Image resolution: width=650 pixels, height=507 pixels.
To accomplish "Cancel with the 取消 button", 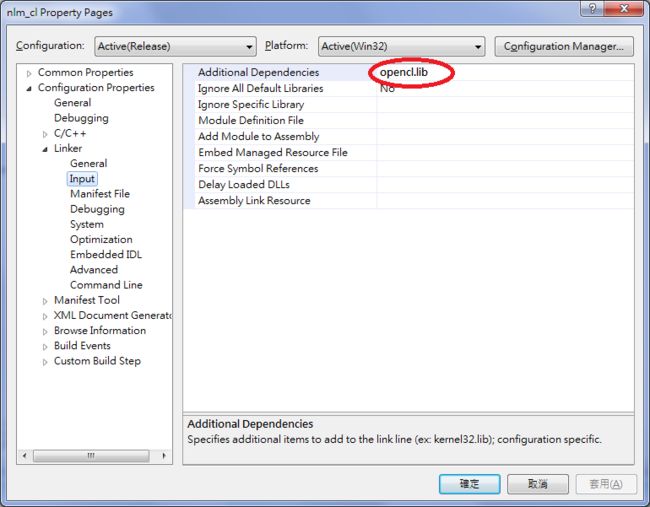I will pyautogui.click(x=538, y=484).
